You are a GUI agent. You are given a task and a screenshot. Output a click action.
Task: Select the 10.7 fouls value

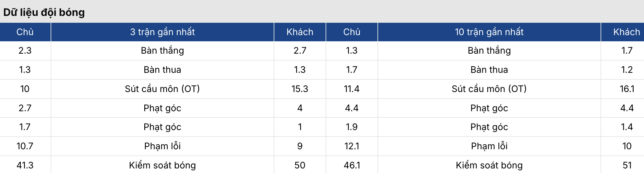tap(25, 146)
